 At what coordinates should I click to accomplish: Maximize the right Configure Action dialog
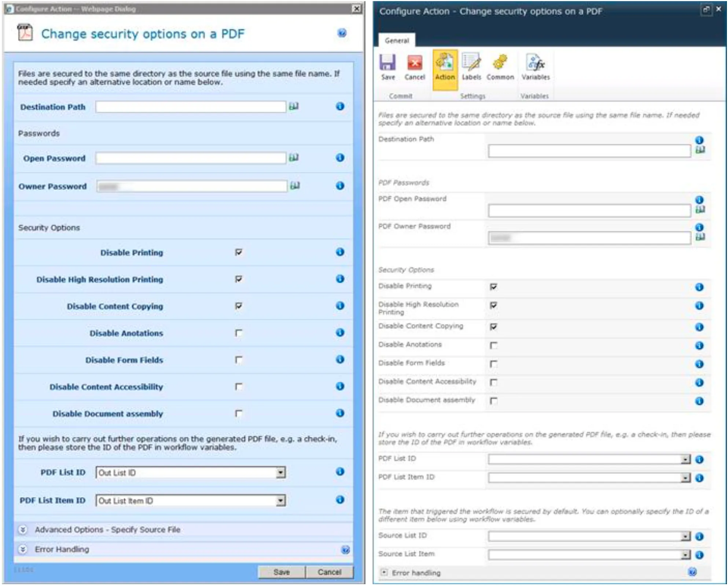tap(706, 10)
